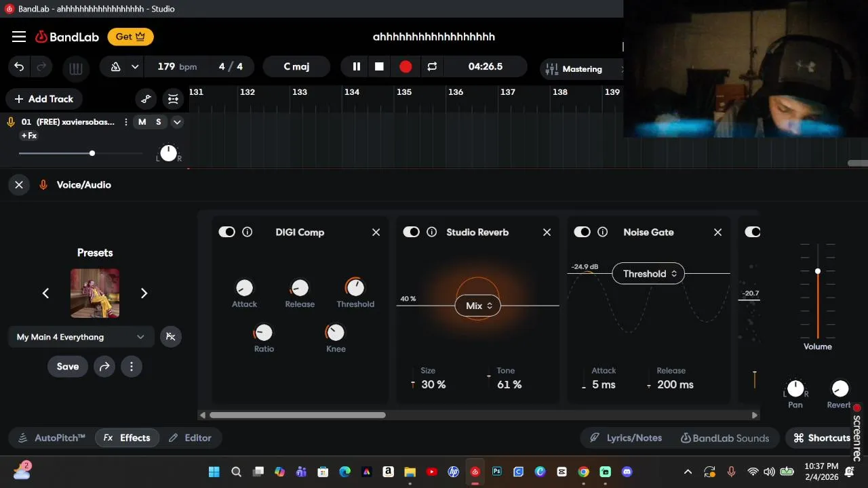
Task: Click the track 01 pan knob
Action: click(x=168, y=153)
